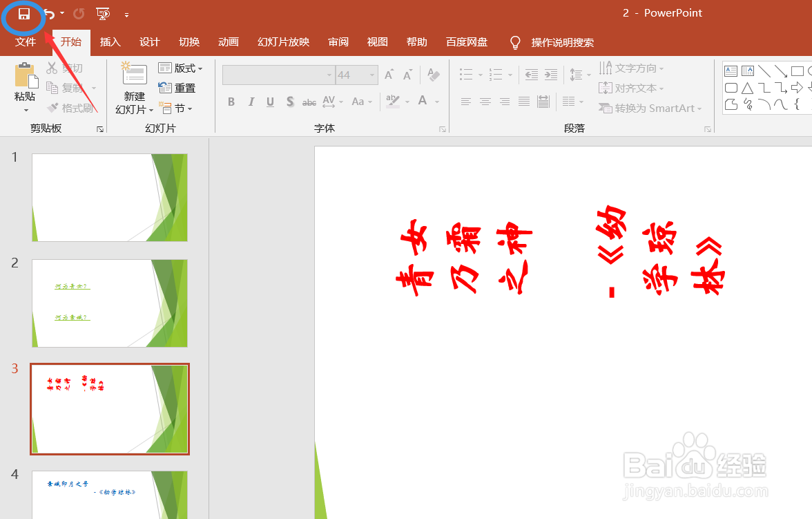Viewport: 812px width, 519px height.
Task: Click the decrease list level icon
Action: coord(532,75)
